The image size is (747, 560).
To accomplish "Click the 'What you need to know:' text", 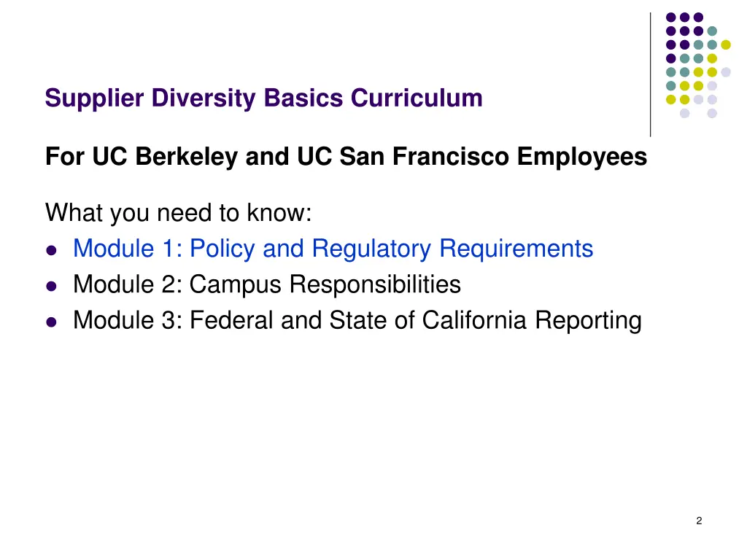I will (x=179, y=214).
